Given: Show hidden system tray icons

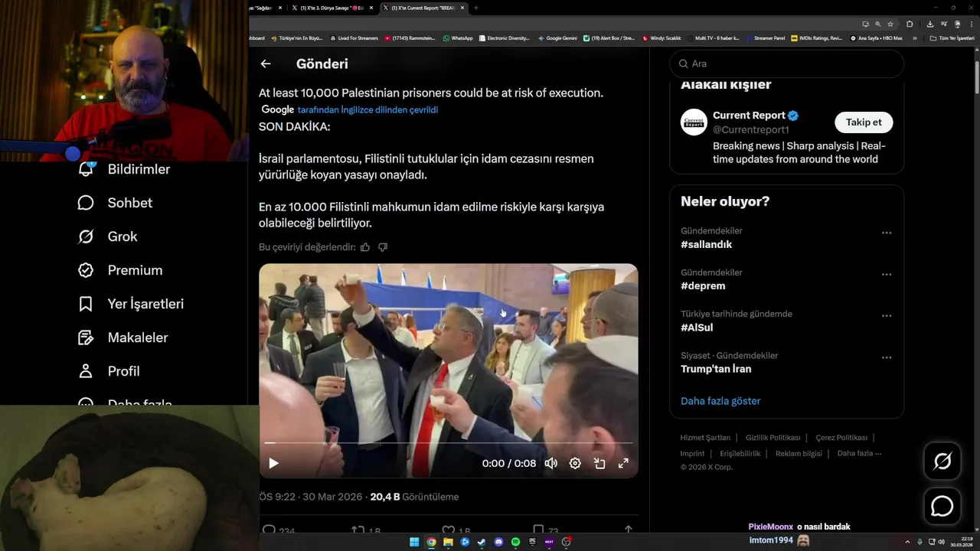Looking at the screenshot, I should click(907, 542).
